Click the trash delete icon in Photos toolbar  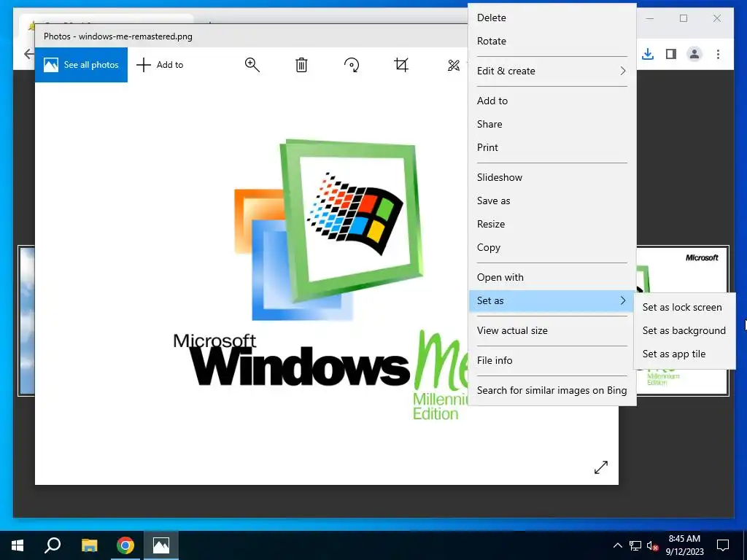click(x=301, y=65)
